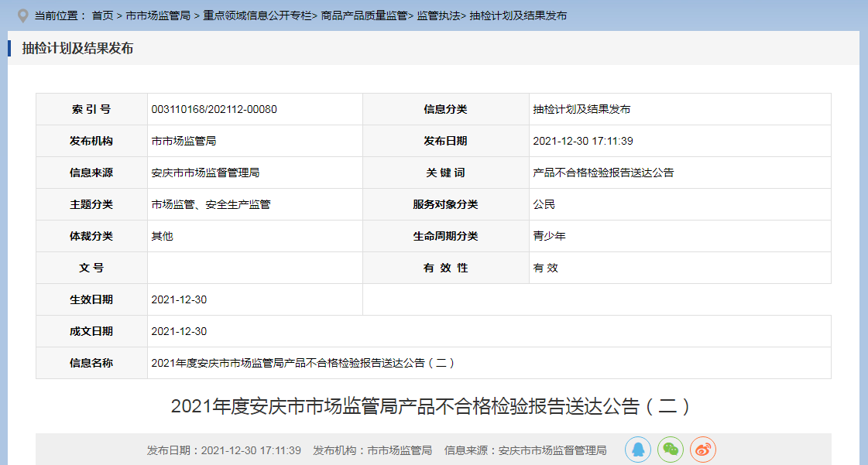Click the 信息名称 label cell
868x465 pixels.
[91, 363]
